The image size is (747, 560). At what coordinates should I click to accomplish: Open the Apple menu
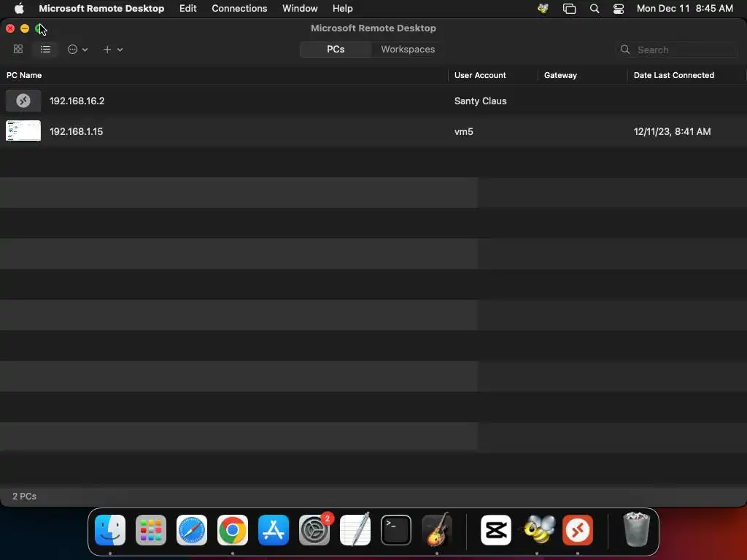[x=19, y=8]
